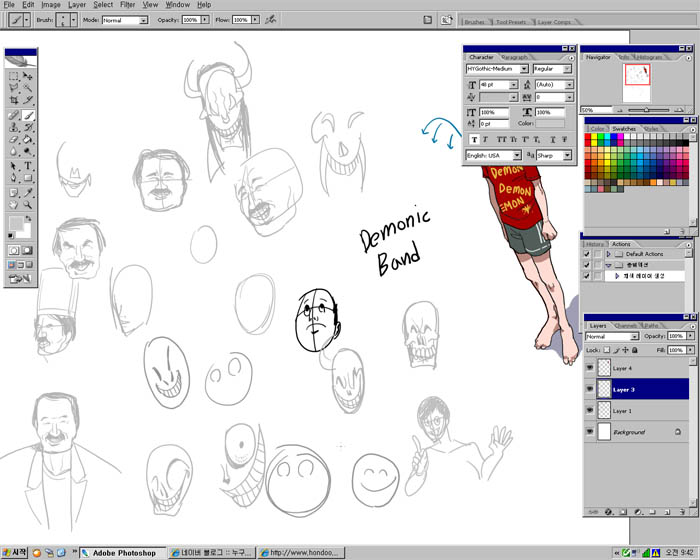Switch to the Paragraph tab
Viewport: 700px width, 560px height.
(x=514, y=57)
